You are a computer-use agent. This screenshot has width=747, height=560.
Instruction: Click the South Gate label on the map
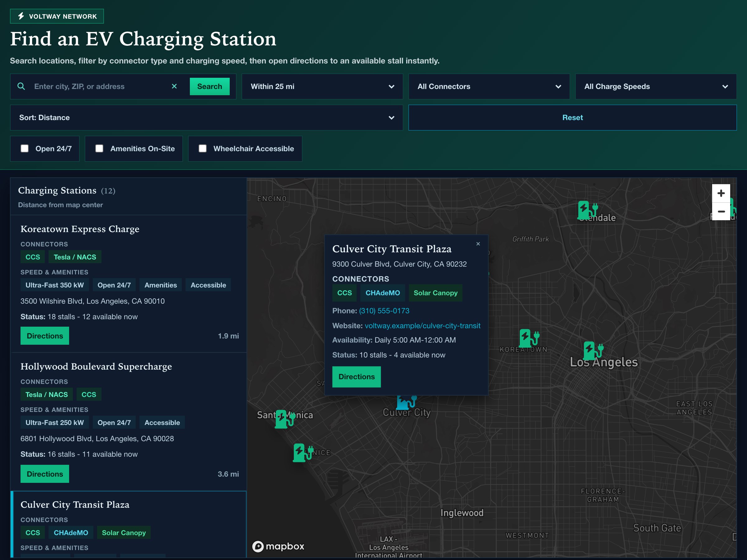click(x=657, y=528)
